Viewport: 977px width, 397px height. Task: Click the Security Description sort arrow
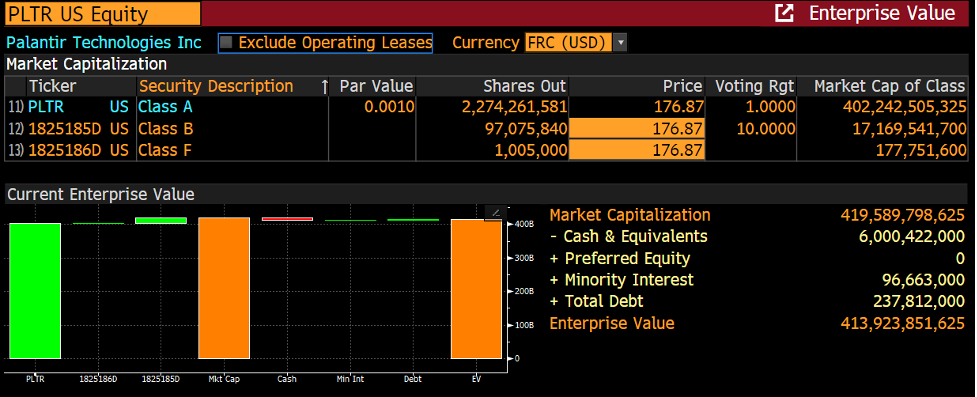[324, 87]
